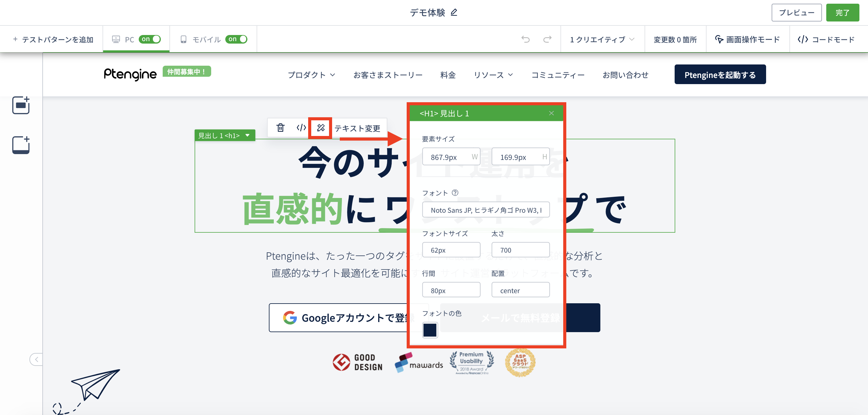Switch to コードモード

pos(826,39)
